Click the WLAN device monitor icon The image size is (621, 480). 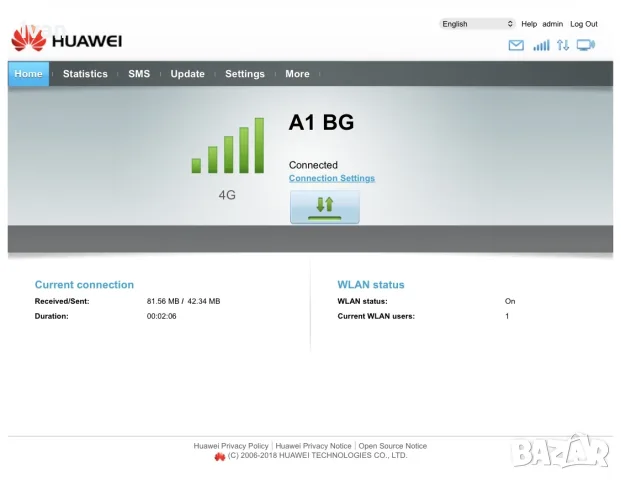pos(586,45)
